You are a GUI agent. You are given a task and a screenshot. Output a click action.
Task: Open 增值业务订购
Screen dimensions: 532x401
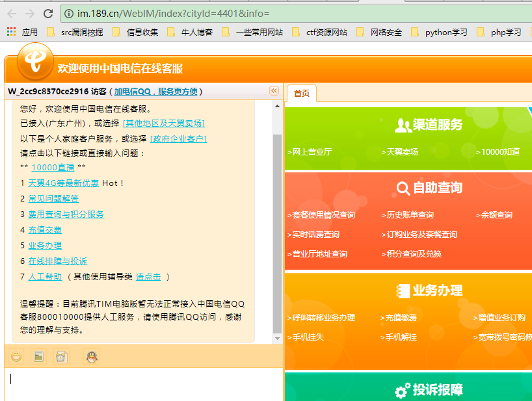coord(499,318)
